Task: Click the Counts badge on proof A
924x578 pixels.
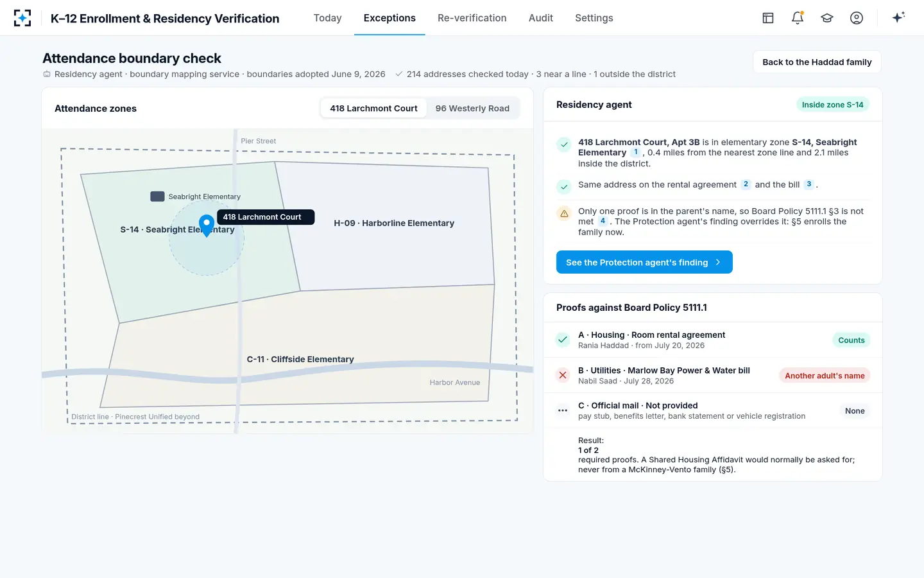Action: (x=851, y=340)
